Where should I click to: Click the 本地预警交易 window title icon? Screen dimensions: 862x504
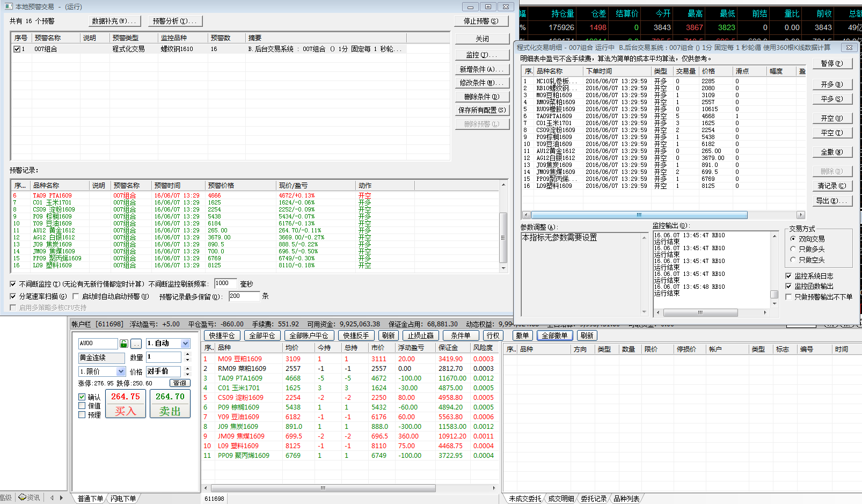[9, 6]
